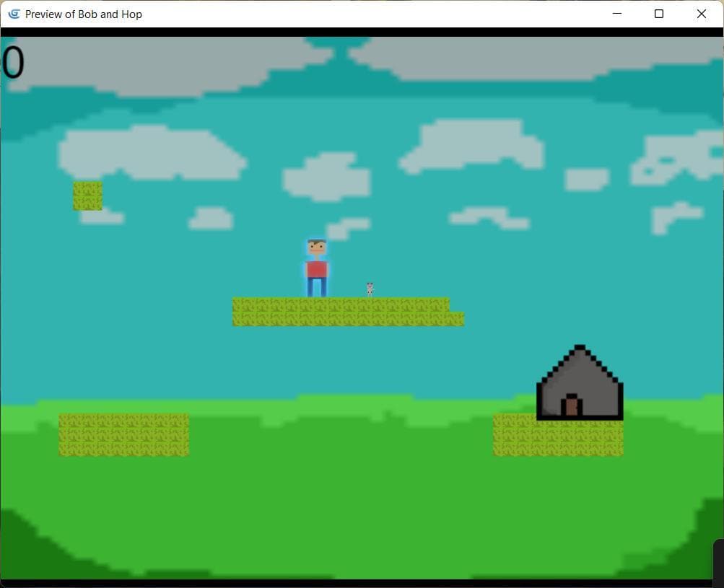Close the Bob and Hop preview window
This screenshot has height=588, width=724.
tap(702, 14)
